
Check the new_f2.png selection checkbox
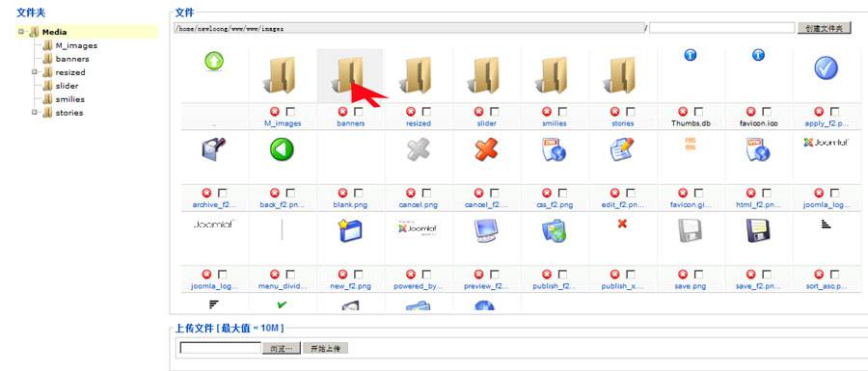tap(359, 275)
